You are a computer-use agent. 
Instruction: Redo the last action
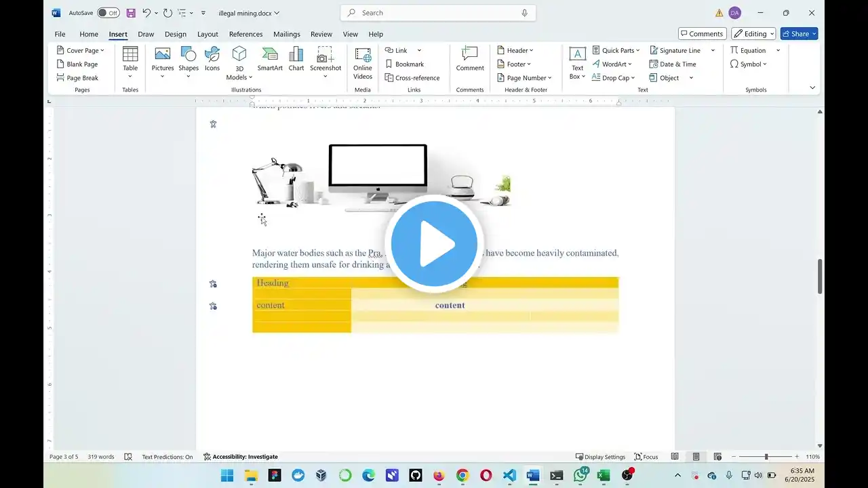pos(168,13)
